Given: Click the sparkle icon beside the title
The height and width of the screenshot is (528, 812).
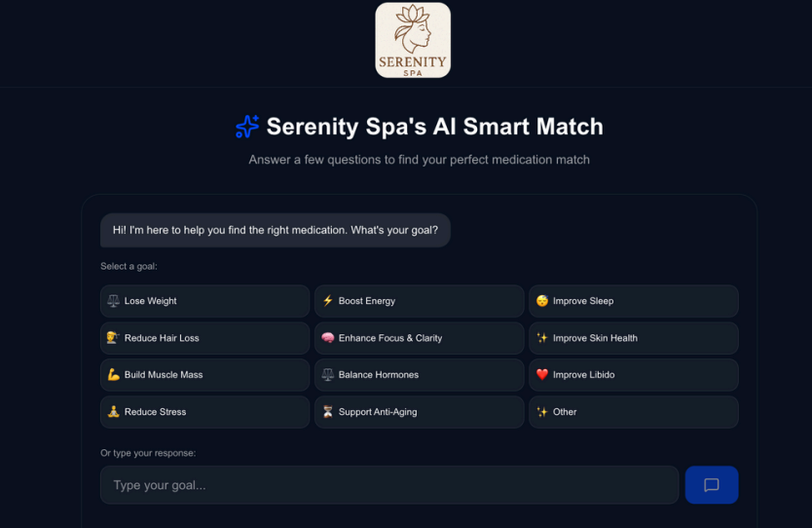Looking at the screenshot, I should [247, 127].
